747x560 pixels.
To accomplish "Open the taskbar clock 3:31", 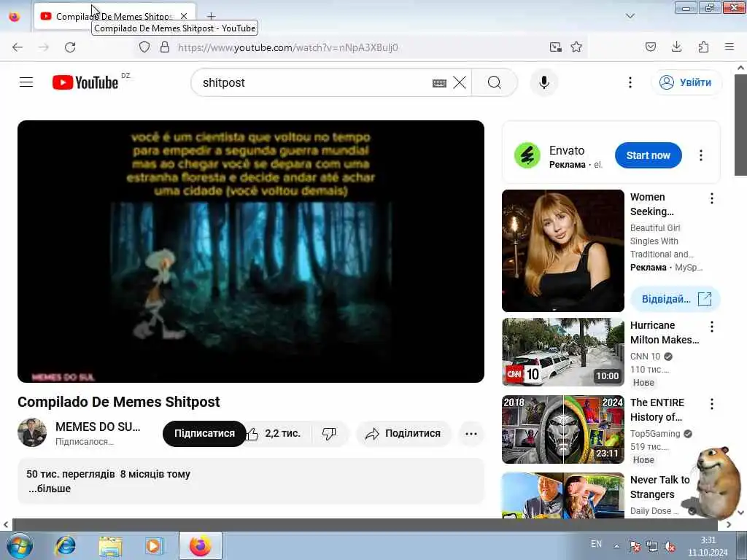I will [x=708, y=546].
